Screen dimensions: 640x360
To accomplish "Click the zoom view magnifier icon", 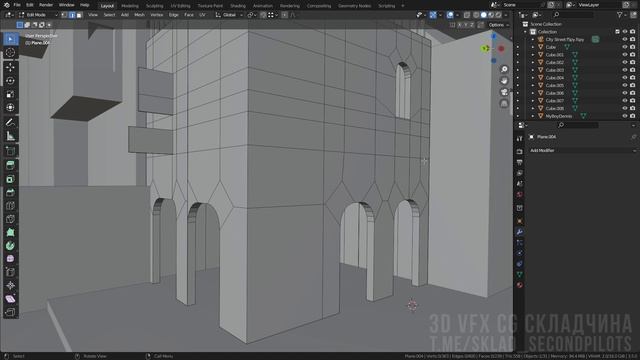I will 504,69.
